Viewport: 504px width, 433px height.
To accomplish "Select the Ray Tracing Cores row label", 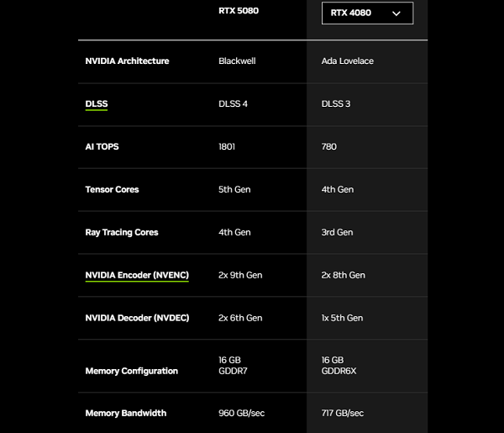I will click(122, 232).
